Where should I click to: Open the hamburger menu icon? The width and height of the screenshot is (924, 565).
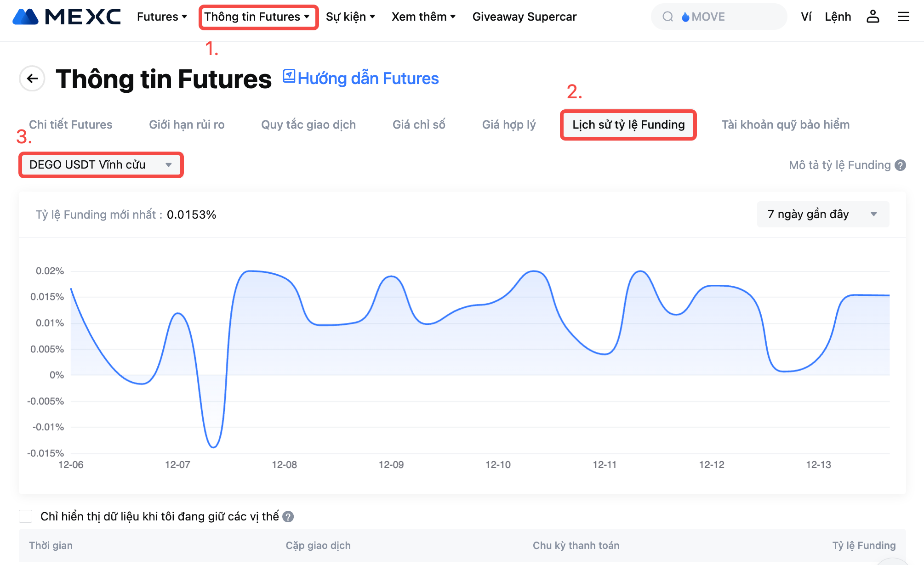point(903,17)
